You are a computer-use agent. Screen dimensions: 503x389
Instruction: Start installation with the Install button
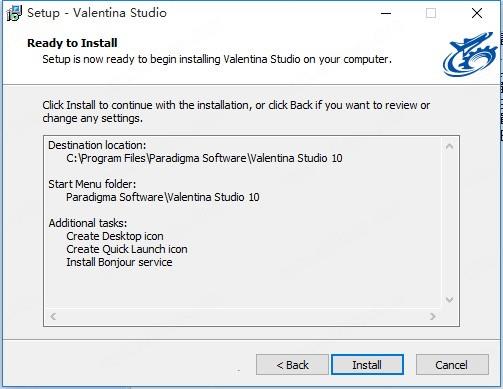click(x=367, y=365)
